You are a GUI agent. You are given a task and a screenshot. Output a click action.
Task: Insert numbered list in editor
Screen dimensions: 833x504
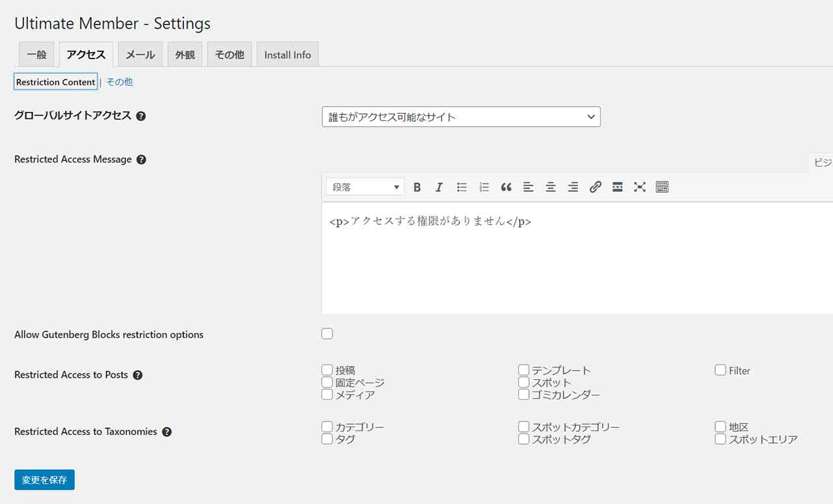coord(484,187)
